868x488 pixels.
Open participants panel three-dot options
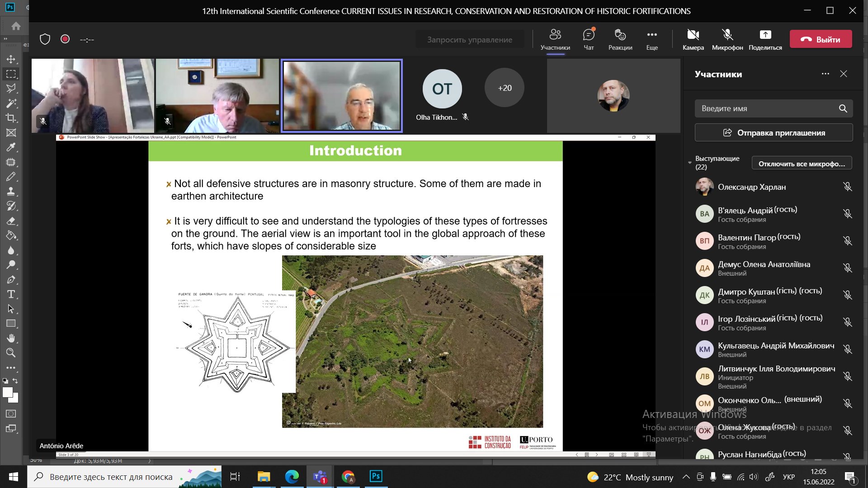click(x=826, y=74)
